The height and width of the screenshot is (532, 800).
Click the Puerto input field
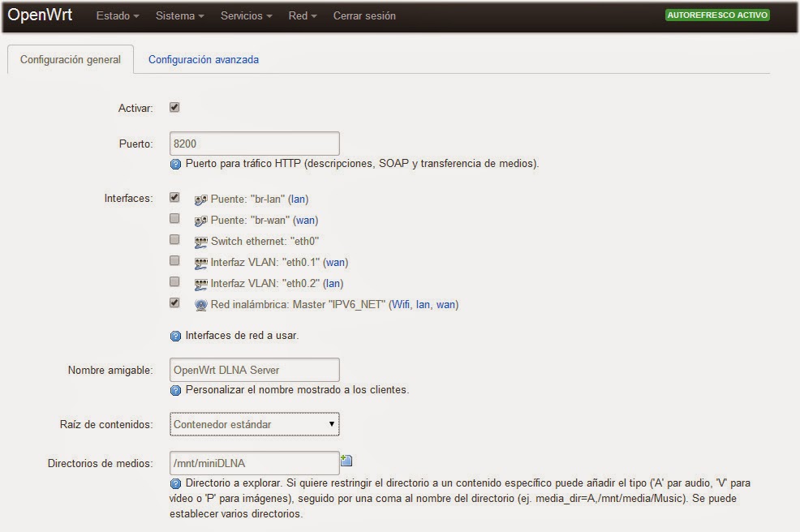coord(254,144)
